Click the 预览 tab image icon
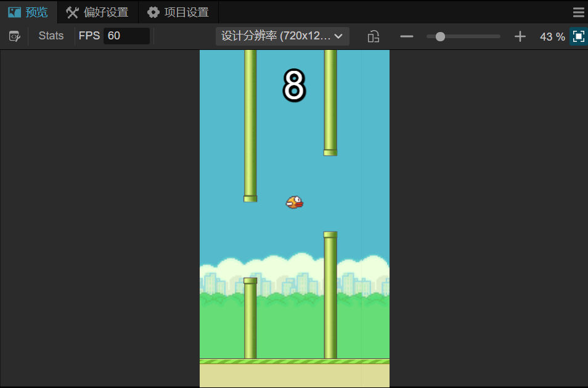Screen dimensions: 588x388 [x=15, y=12]
